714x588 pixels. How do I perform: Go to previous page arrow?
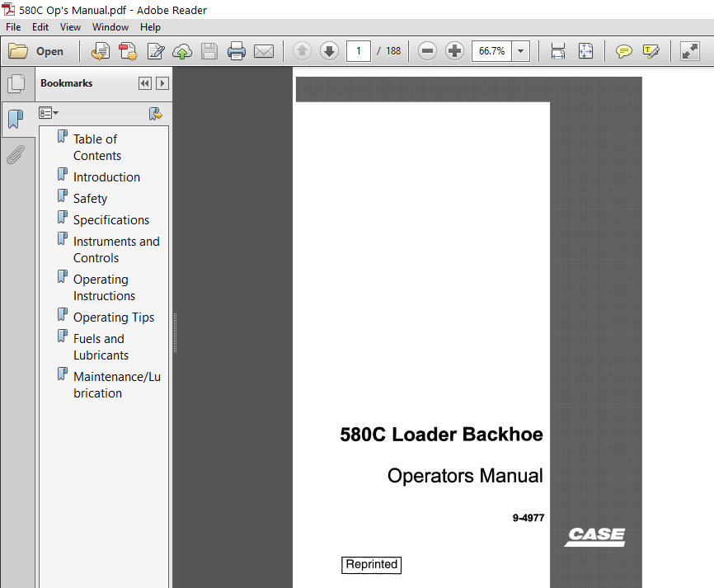pyautogui.click(x=302, y=51)
